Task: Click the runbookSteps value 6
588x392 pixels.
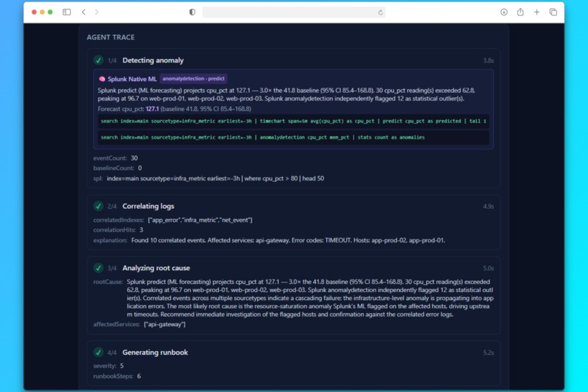Action: [139, 376]
